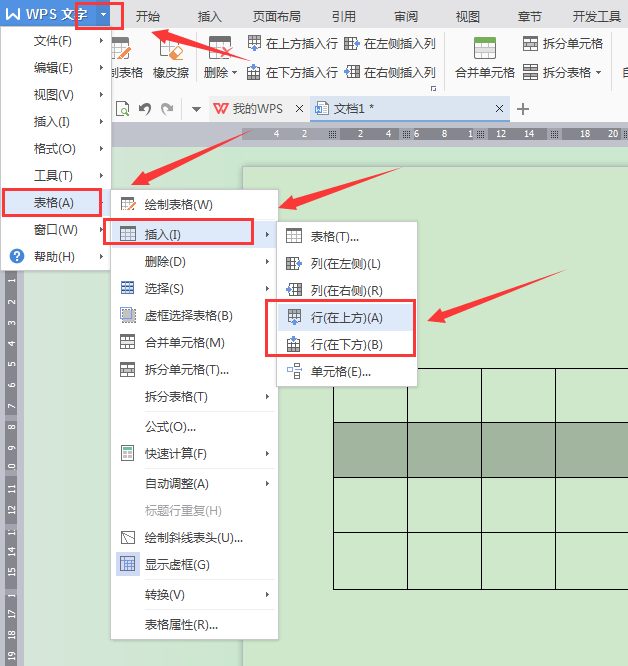628x666 pixels.
Task: Click 在上方插入行 in the ribbon
Action: [293, 43]
